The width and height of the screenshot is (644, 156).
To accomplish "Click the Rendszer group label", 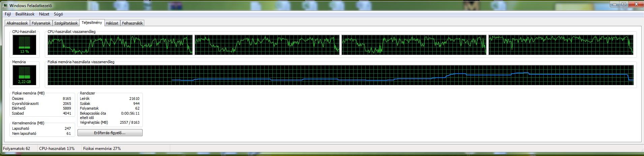I will (x=87, y=93).
